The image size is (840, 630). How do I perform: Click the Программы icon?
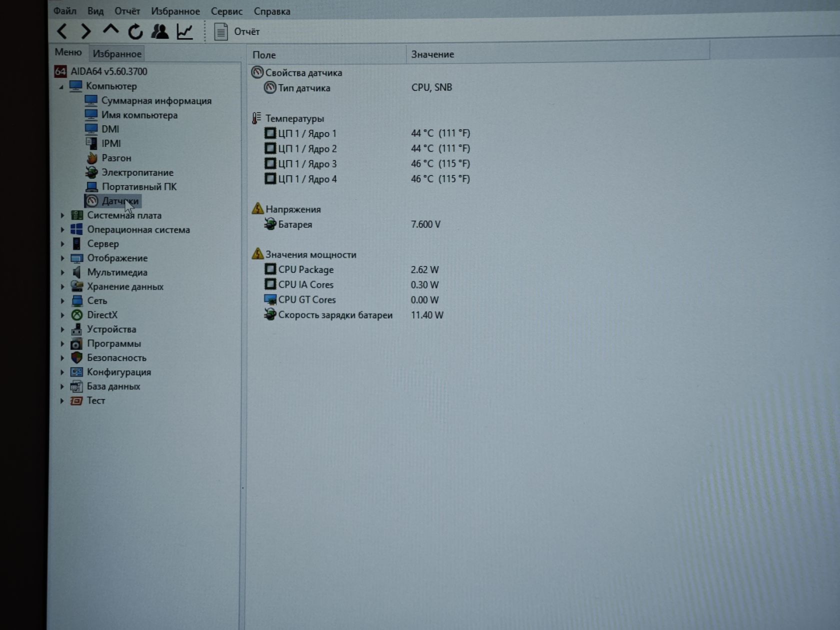(76, 343)
